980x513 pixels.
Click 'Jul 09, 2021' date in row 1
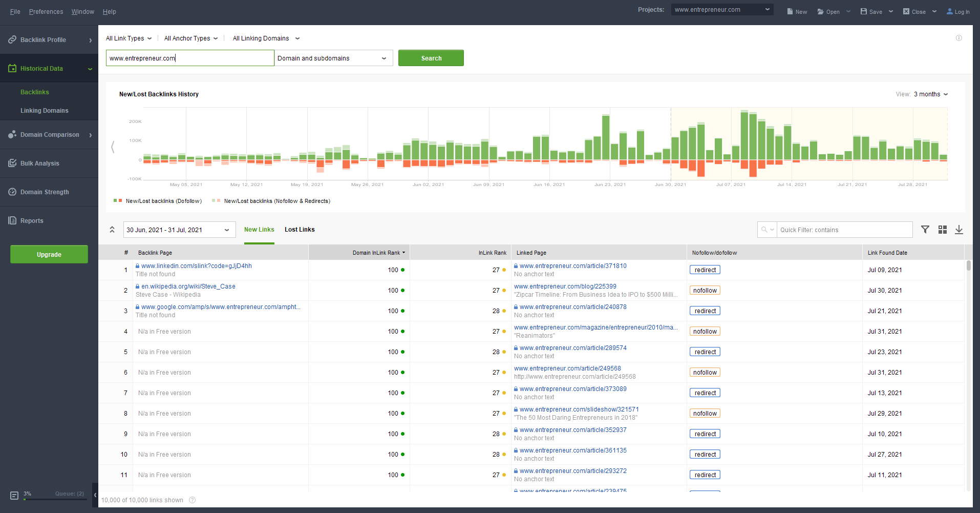pos(885,270)
